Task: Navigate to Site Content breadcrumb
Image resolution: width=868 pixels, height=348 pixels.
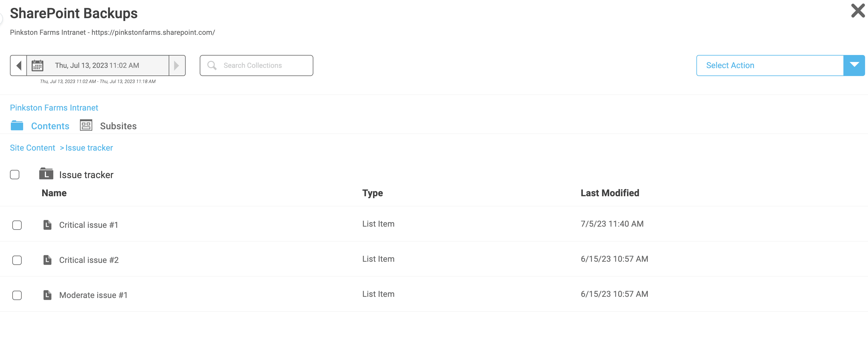Action: click(x=32, y=148)
